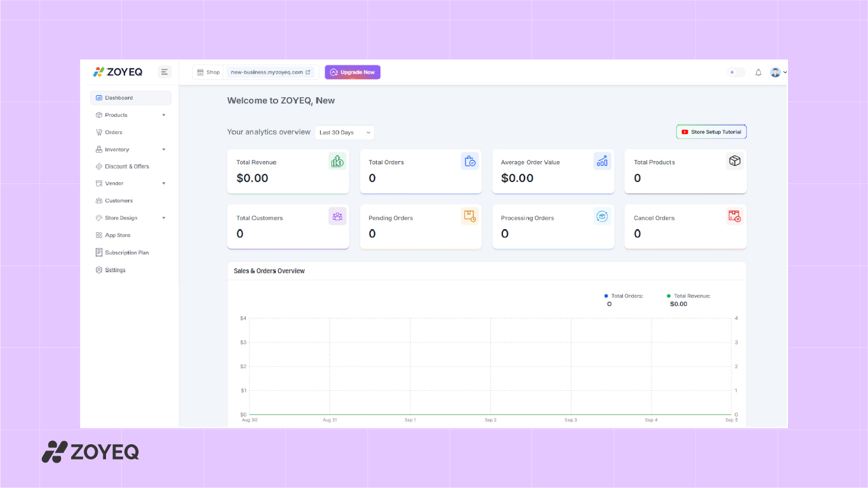Collapse sidebar using hamburger menu icon
Viewport: 868px width, 488px height.
pyautogui.click(x=164, y=72)
